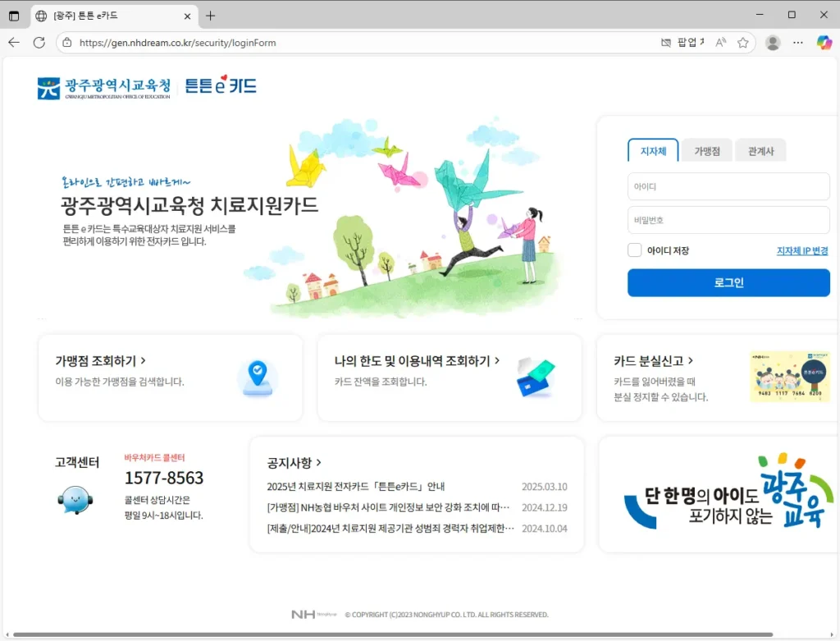The width and height of the screenshot is (840, 641).
Task: Open the browser profile avatar
Action: [x=772, y=43]
